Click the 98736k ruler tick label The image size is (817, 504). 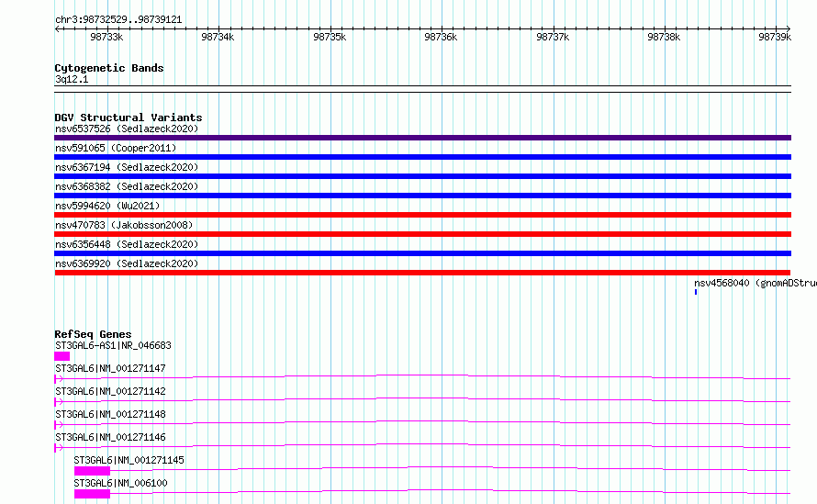(441, 37)
